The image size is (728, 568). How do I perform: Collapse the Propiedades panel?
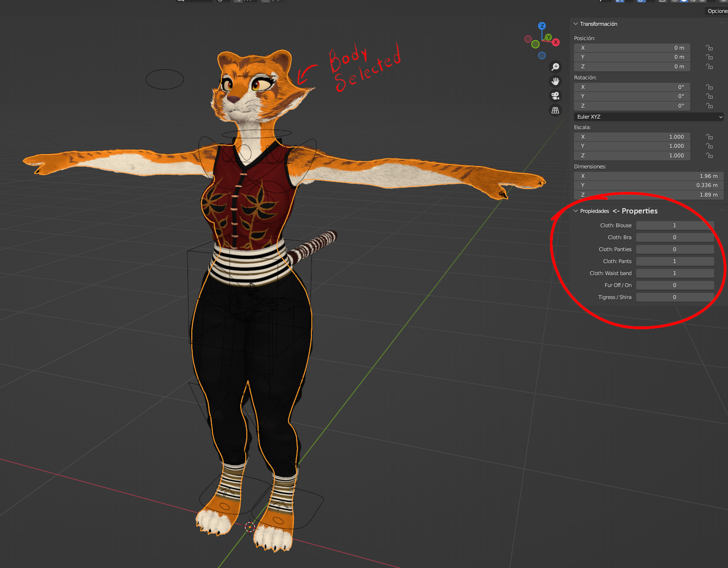pos(576,211)
